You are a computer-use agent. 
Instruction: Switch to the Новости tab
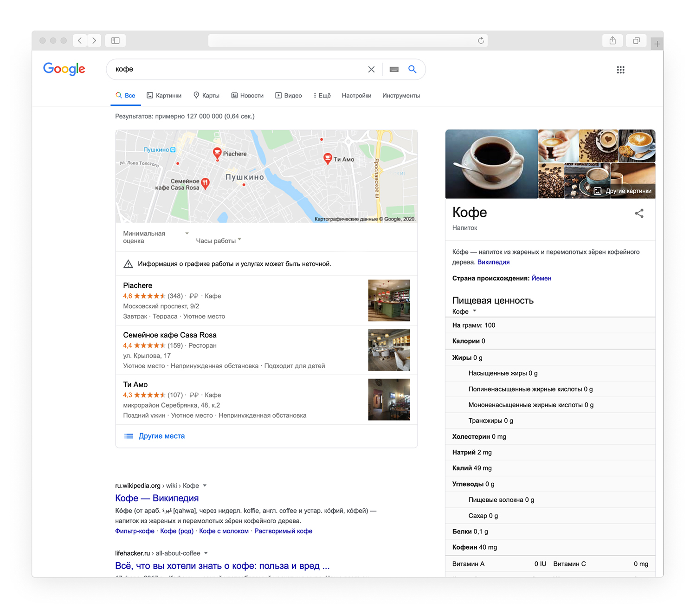[x=247, y=96]
